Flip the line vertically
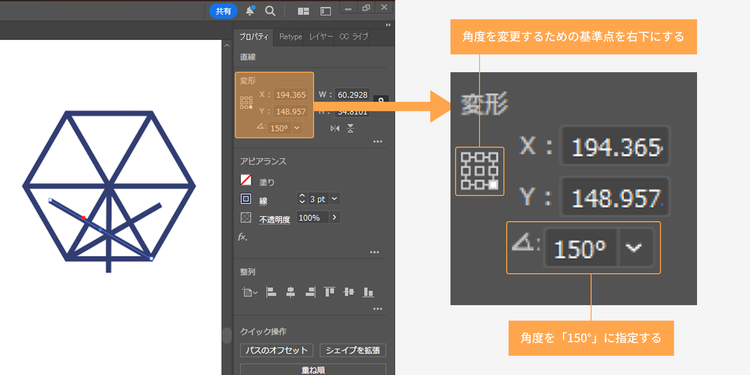This screenshot has height=375, width=750. [x=350, y=128]
